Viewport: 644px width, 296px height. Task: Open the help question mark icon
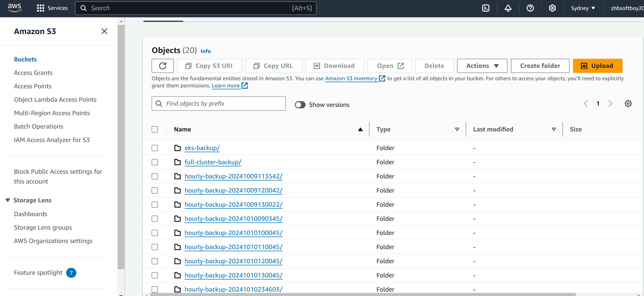point(530,8)
